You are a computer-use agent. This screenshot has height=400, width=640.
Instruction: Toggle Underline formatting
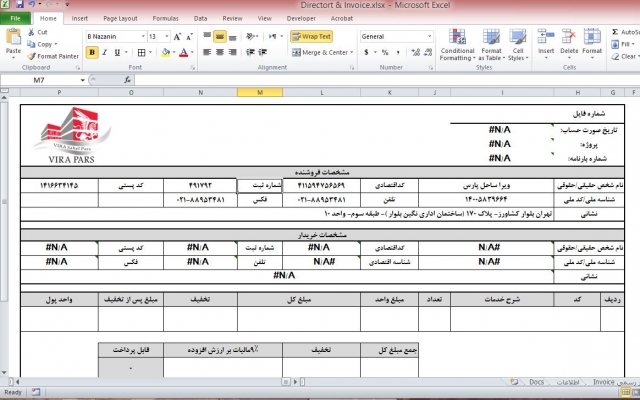(x=117, y=52)
